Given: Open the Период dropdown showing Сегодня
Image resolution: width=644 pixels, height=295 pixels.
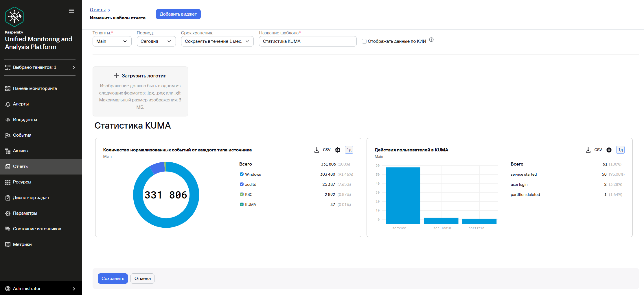Looking at the screenshot, I should 156,41.
